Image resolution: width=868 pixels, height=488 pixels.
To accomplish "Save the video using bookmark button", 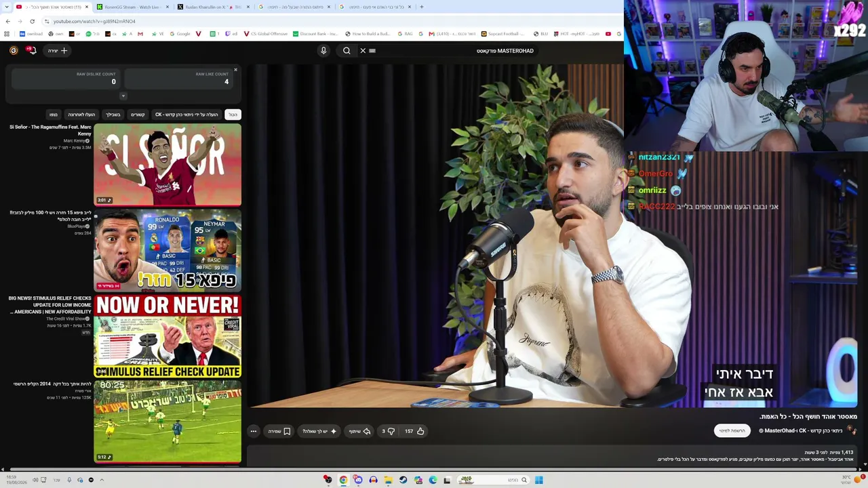I will (279, 431).
